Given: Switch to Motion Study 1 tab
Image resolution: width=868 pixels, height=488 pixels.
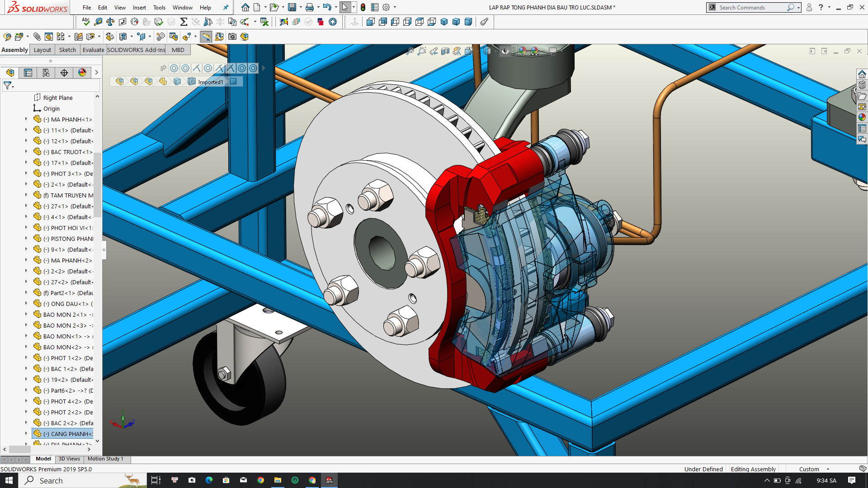Looking at the screenshot, I should click(105, 459).
